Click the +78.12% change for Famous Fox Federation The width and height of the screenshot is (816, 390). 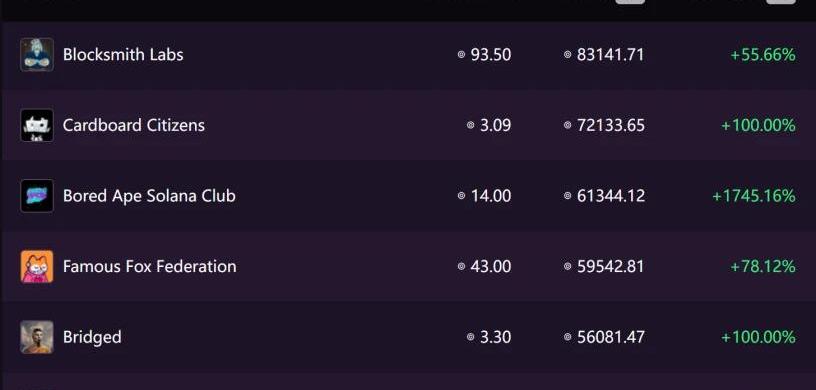763,267
